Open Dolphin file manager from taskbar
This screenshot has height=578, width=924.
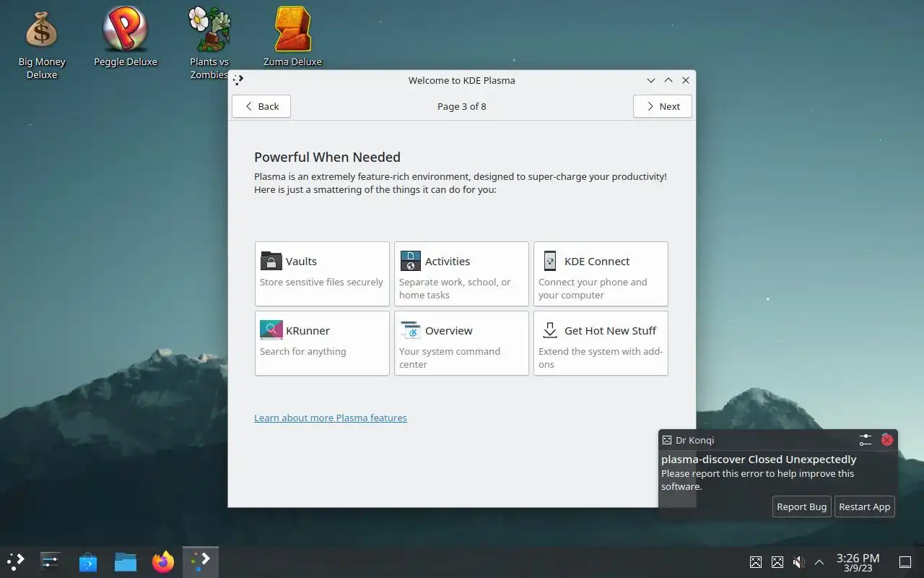click(126, 561)
